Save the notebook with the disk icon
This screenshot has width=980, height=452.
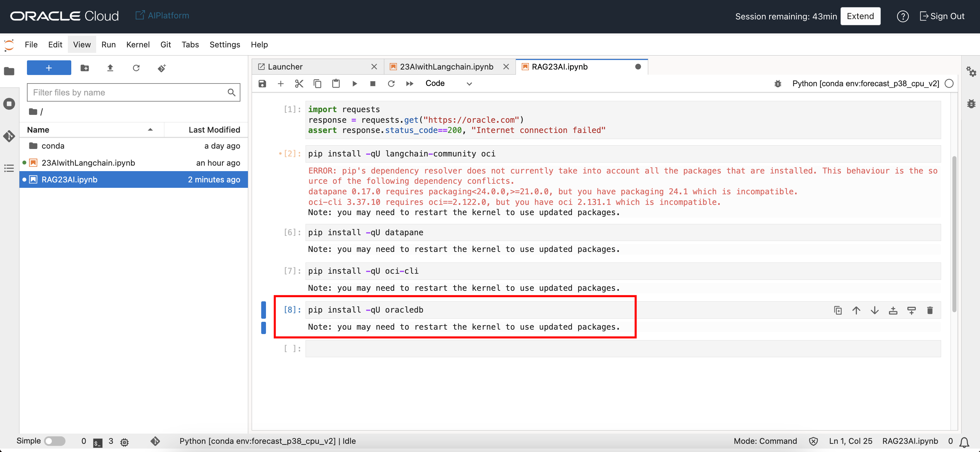[x=262, y=84]
